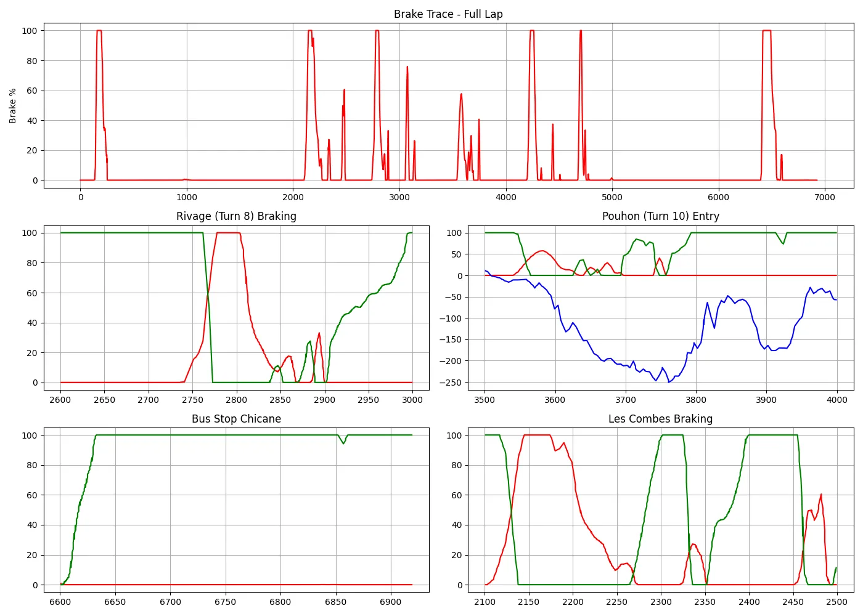Screen dimensions: 863x616
Task: Click the throttle dip near 6850 in Bus Stop
Action: pyautogui.click(x=343, y=442)
